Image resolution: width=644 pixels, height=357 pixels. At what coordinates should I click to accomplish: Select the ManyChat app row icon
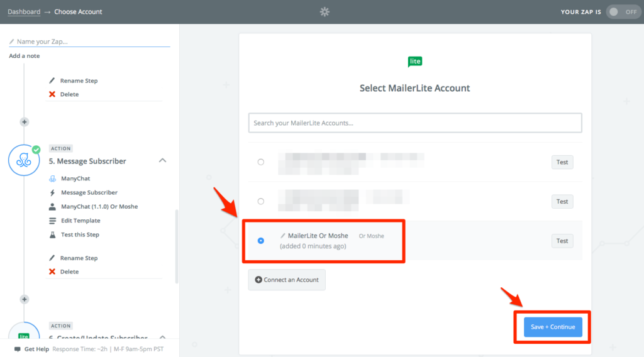point(53,178)
